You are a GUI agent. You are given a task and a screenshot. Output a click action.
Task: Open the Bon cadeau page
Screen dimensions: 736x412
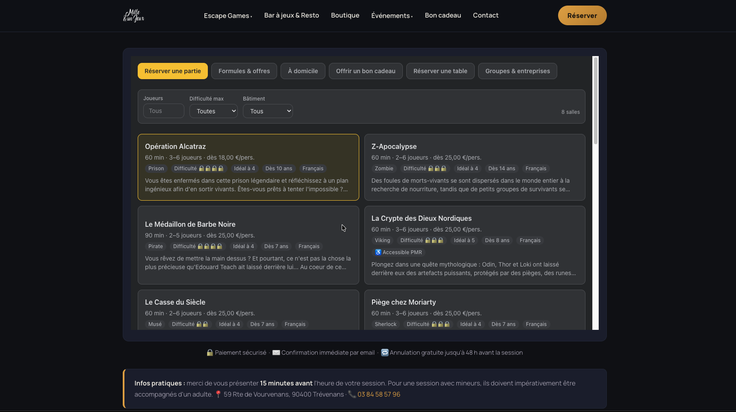pos(443,15)
